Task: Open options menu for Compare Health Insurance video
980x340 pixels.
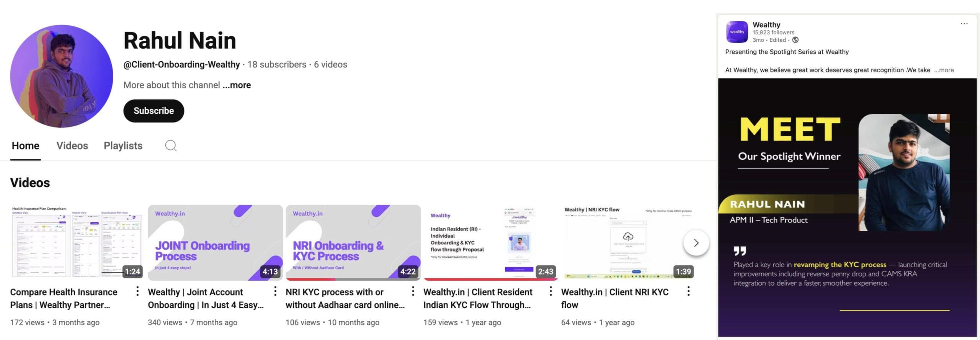Action: tap(137, 291)
